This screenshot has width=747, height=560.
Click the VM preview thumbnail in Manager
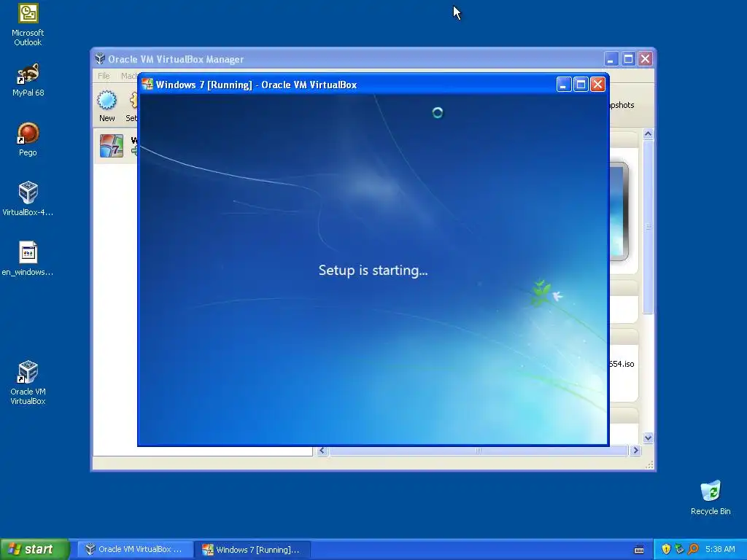[x=619, y=211]
